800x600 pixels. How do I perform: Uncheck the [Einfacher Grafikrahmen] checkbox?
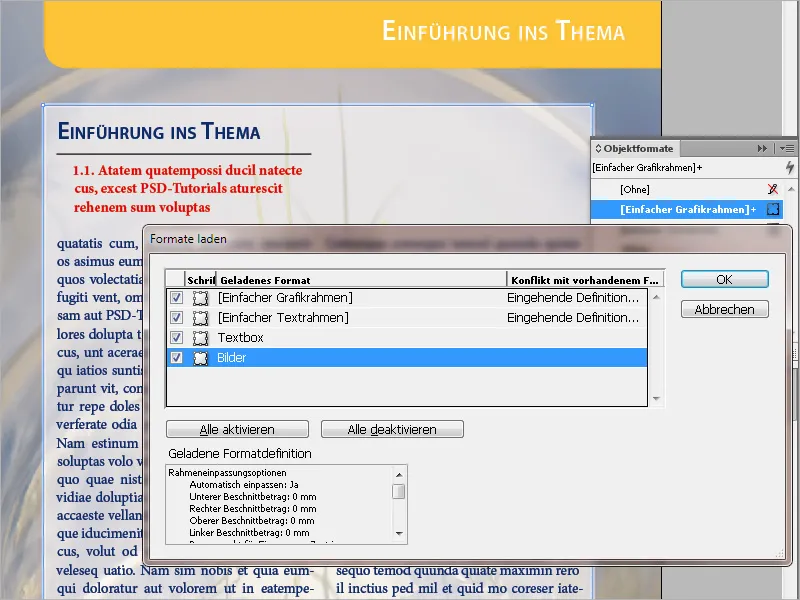pyautogui.click(x=176, y=297)
